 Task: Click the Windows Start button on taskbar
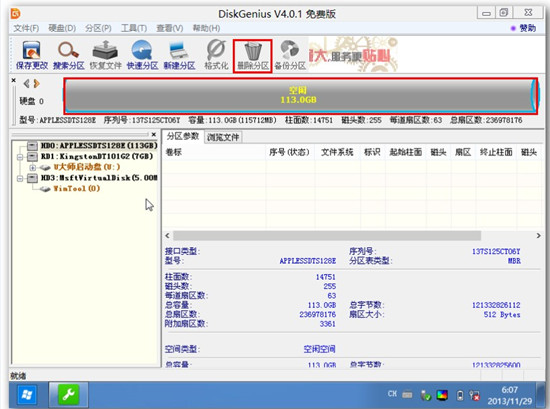(x=27, y=395)
